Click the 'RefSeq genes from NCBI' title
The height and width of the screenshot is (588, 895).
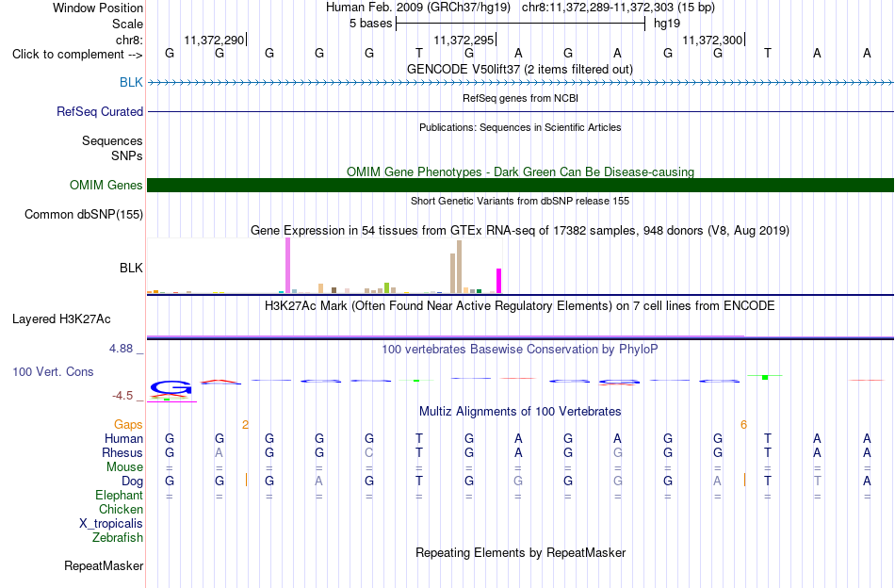tap(520, 98)
